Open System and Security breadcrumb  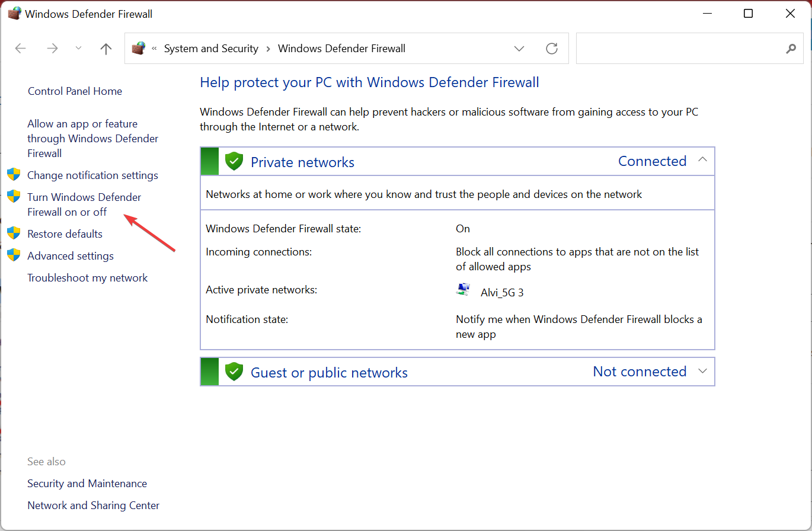[211, 49]
